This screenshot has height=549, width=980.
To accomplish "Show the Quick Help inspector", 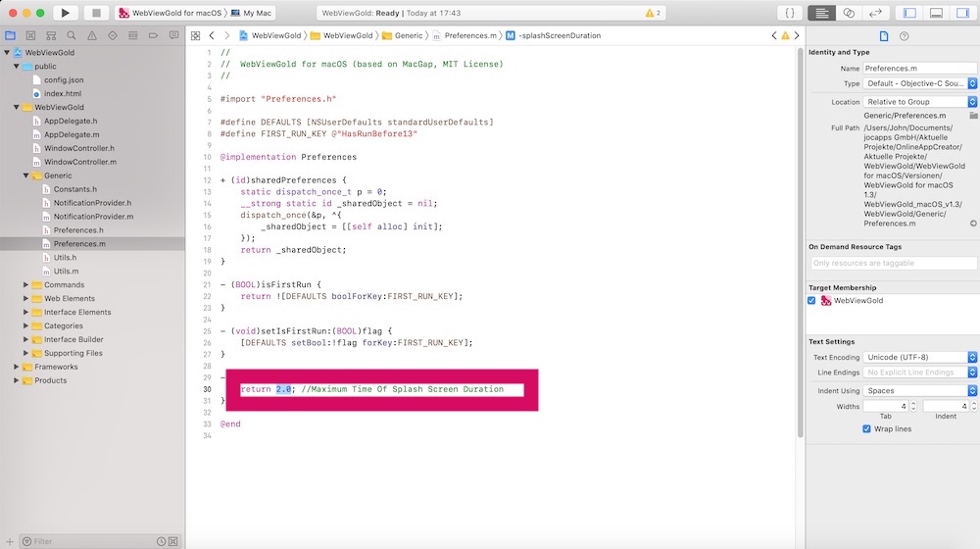I will tap(904, 36).
